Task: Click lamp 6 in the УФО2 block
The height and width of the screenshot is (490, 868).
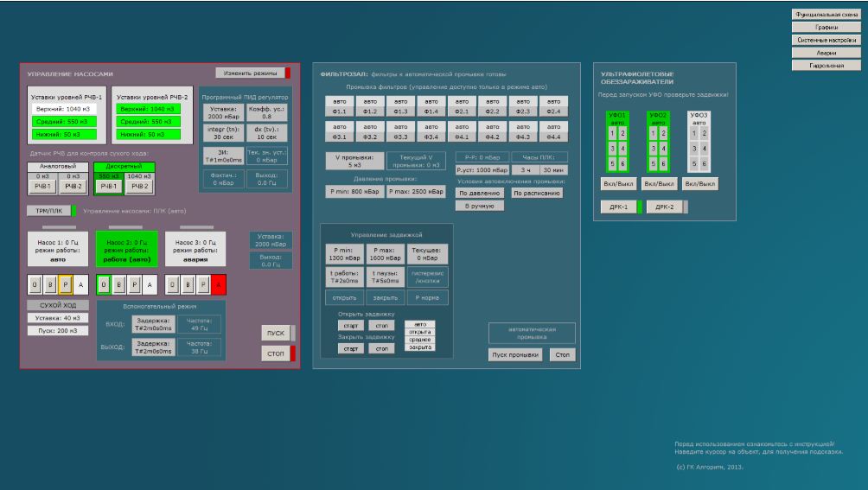Action: (664, 163)
